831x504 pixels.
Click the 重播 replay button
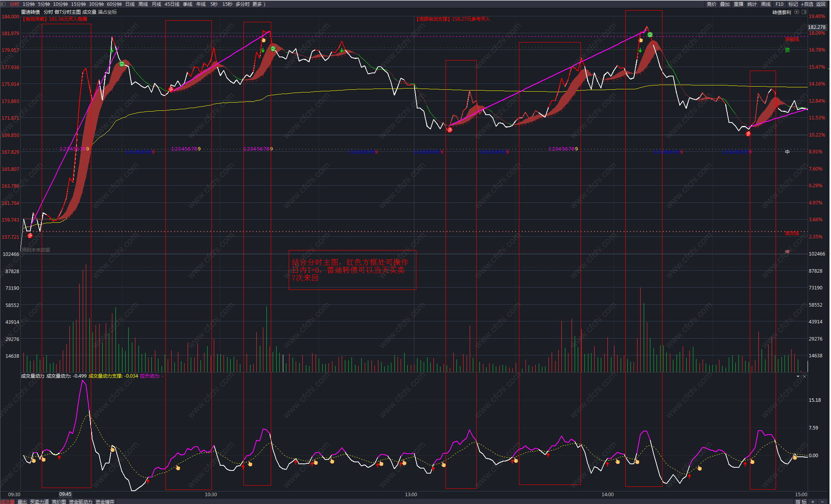(738, 4)
